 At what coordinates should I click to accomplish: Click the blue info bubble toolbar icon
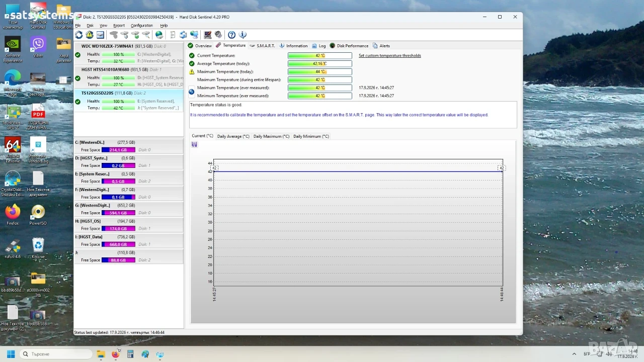click(243, 35)
